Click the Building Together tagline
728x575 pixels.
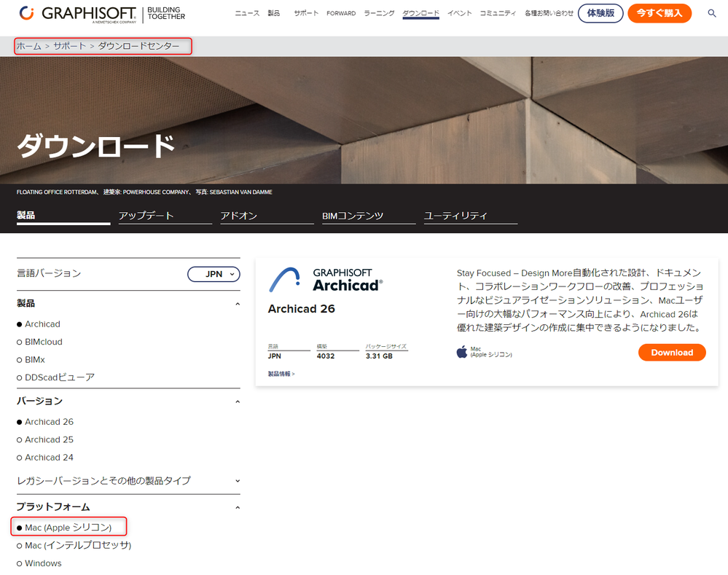click(166, 13)
